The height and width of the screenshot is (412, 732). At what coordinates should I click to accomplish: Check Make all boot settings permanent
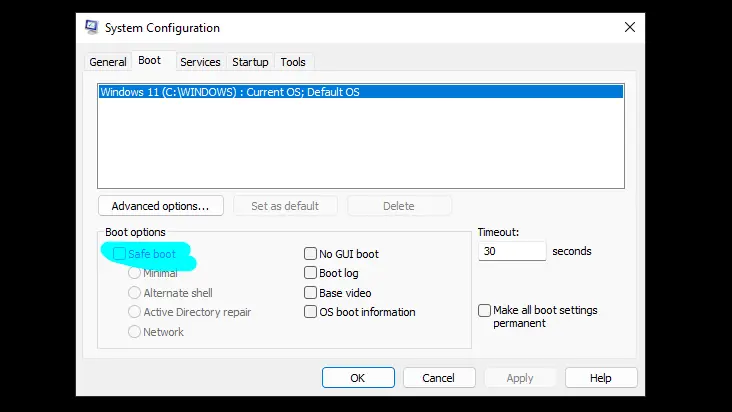pos(484,310)
